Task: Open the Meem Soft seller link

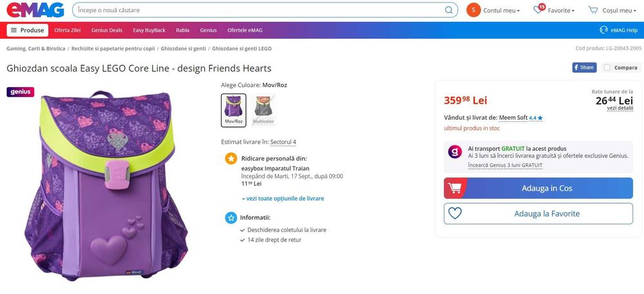Action: coord(513,117)
